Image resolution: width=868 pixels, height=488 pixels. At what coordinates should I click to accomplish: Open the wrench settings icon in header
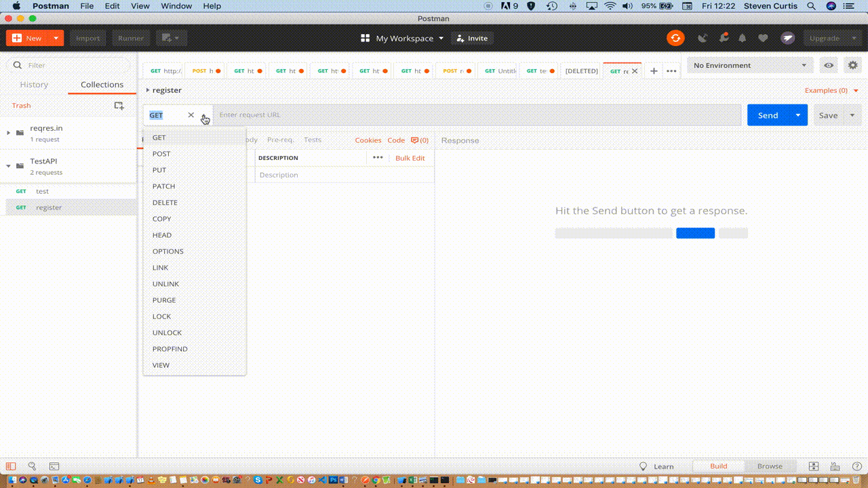point(723,38)
